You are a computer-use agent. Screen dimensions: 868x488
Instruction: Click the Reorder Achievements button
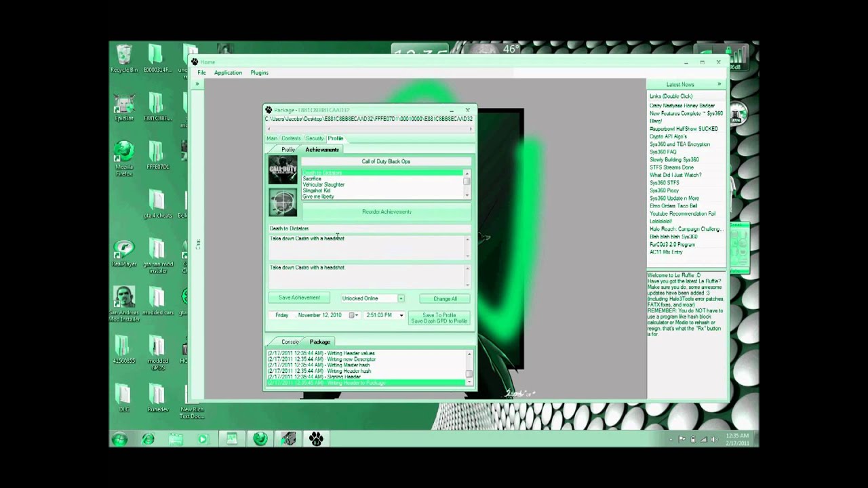(387, 211)
